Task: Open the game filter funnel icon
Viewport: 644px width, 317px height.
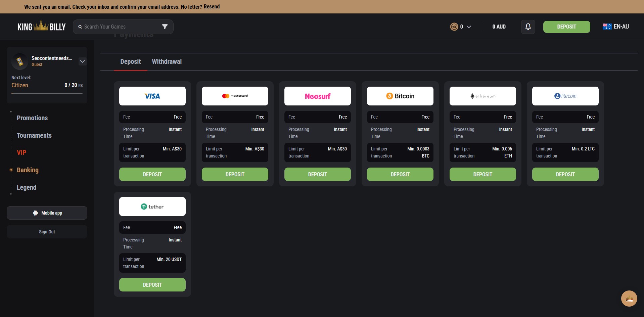Action: point(165,27)
